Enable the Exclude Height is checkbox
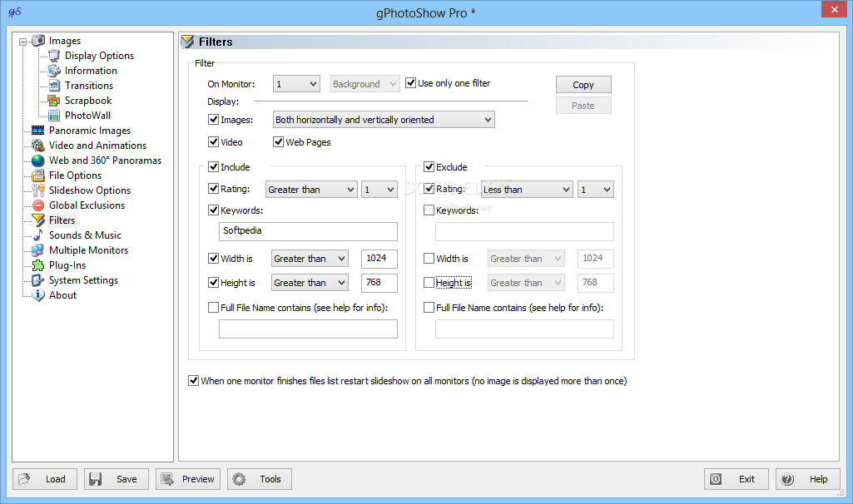The height and width of the screenshot is (504, 853). tap(429, 283)
